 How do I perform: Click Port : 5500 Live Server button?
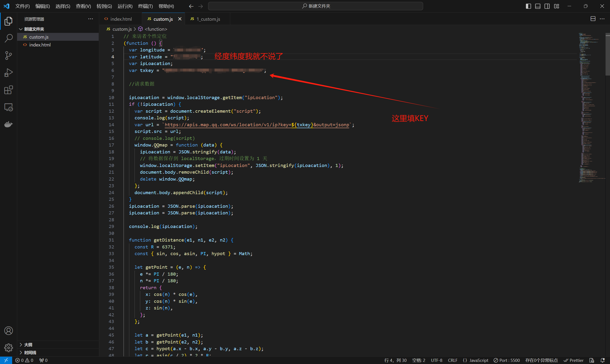point(507,360)
